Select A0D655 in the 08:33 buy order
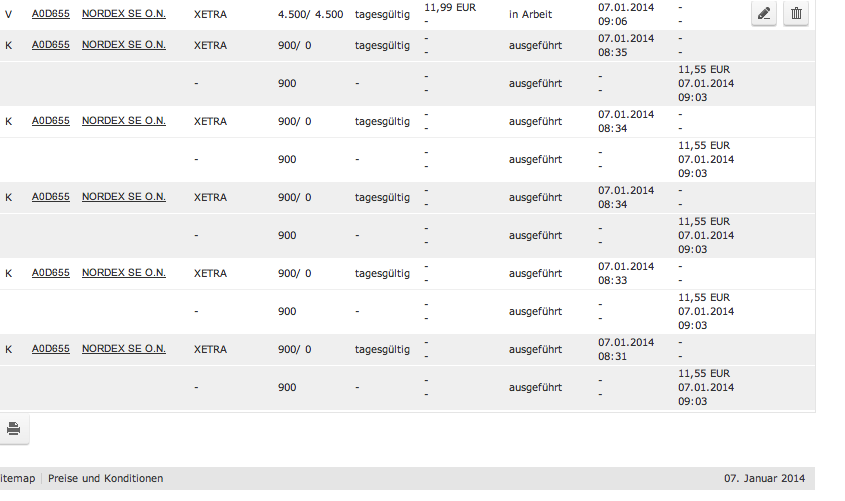This screenshot has width=845, height=501. 51,273
